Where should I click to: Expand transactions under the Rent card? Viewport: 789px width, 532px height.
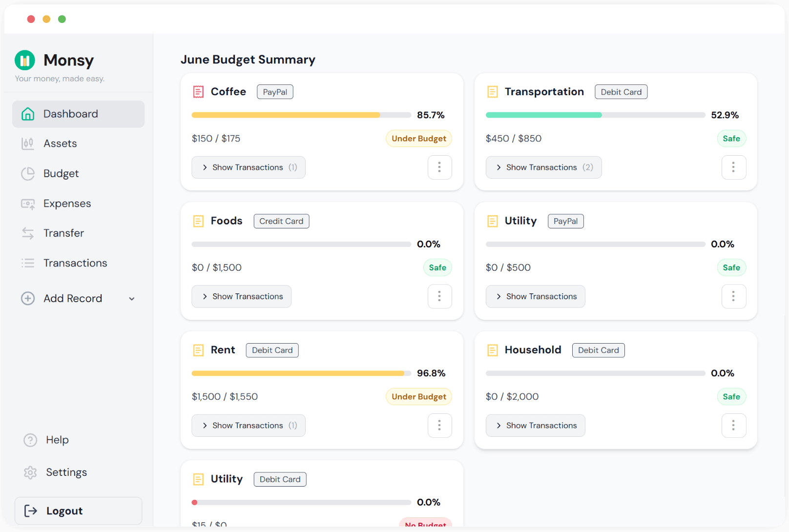point(248,425)
